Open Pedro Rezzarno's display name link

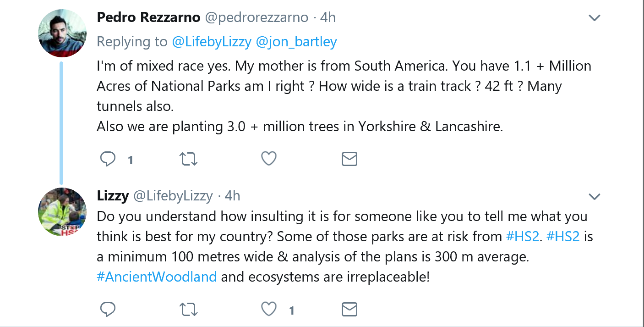pyautogui.click(x=148, y=17)
